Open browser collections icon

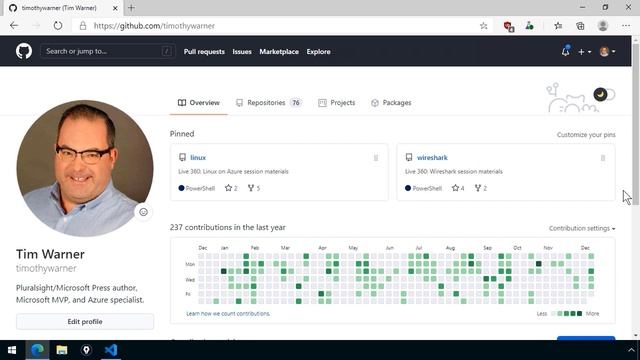pos(580,26)
